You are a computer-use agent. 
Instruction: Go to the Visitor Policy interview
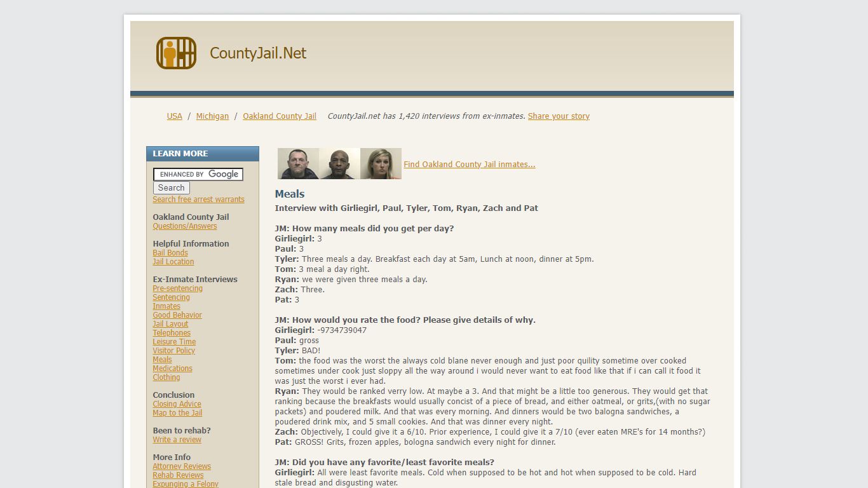click(173, 351)
